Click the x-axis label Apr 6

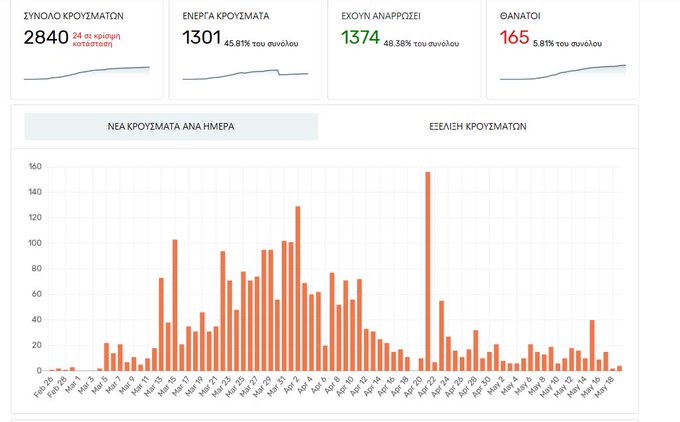[318, 385]
